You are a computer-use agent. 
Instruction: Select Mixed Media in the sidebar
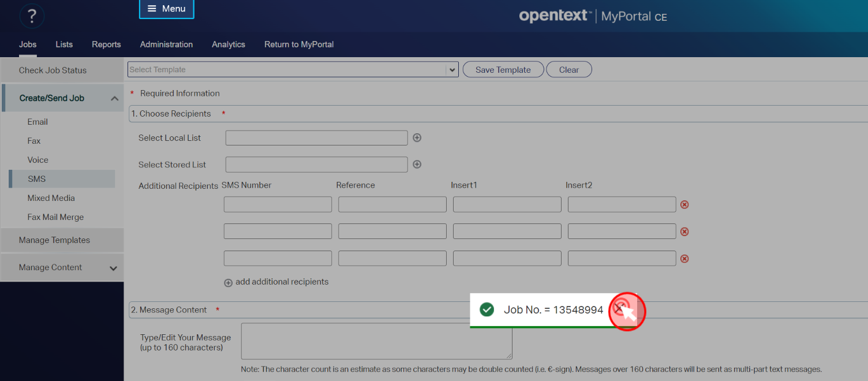tap(51, 198)
